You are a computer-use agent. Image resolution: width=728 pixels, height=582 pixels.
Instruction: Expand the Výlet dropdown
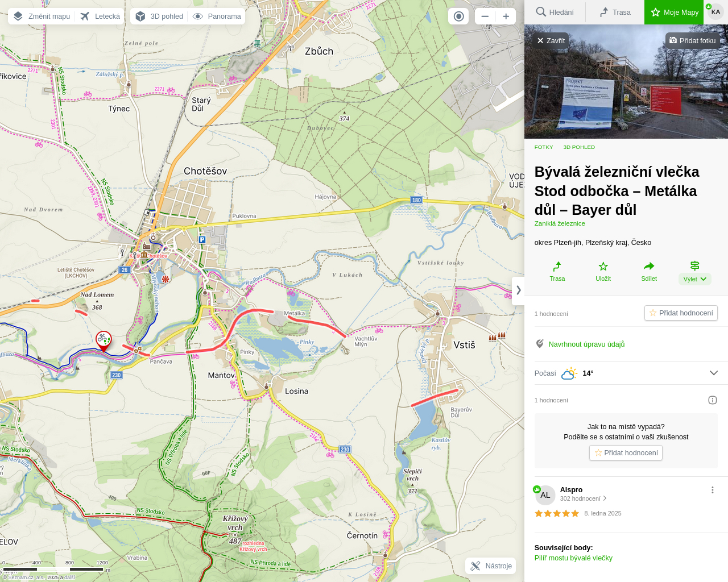click(694, 278)
